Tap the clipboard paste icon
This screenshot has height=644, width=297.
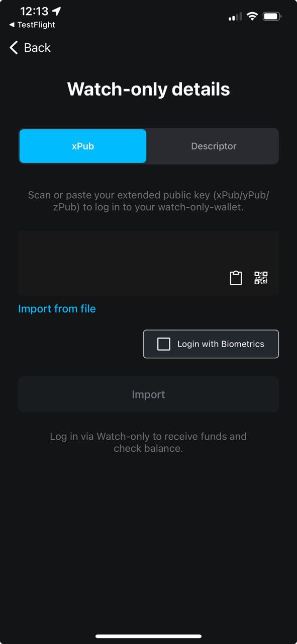236,278
